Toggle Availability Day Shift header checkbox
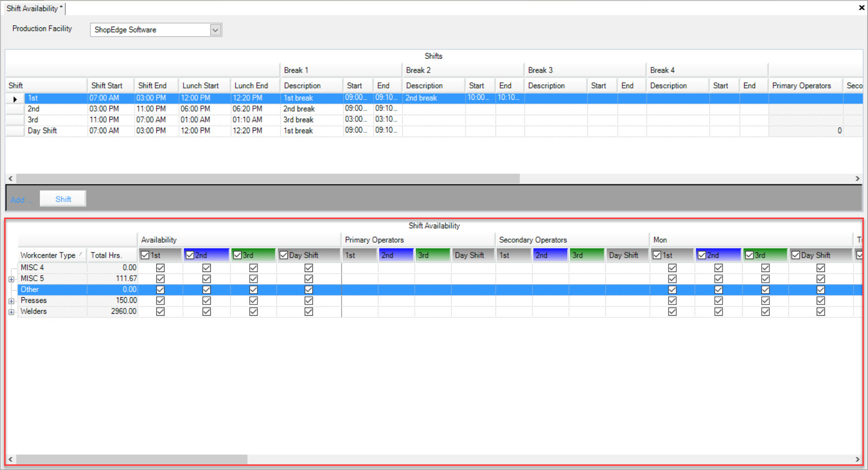Screen dimensions: 868x470 [x=284, y=255]
